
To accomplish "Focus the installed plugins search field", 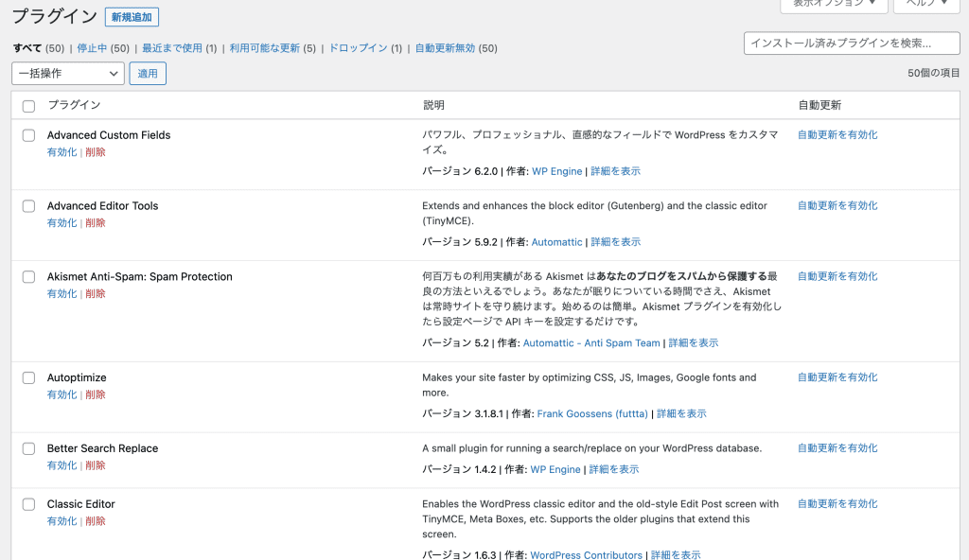I will [852, 44].
